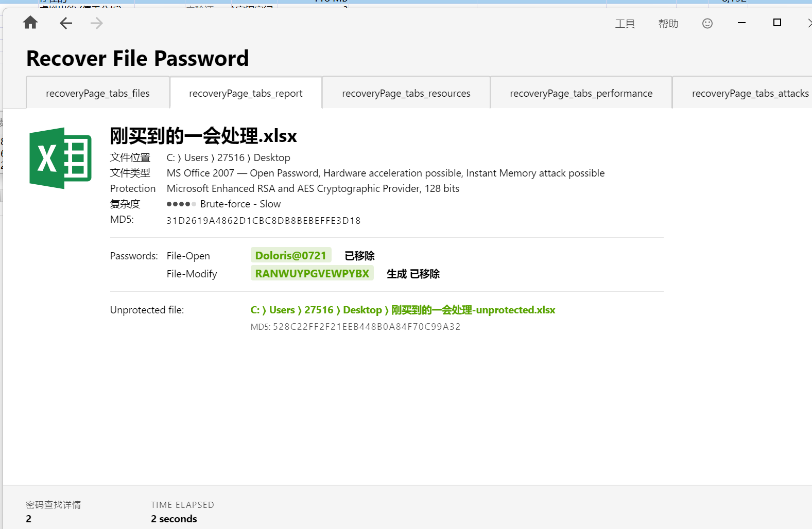Navigate back with the left arrow
812x529 pixels.
click(66, 23)
